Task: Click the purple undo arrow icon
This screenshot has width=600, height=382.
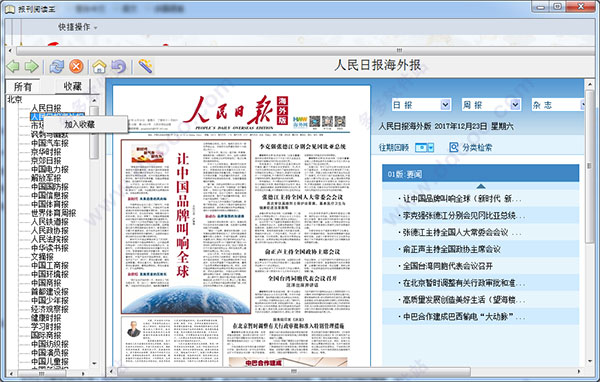Action: (119, 67)
